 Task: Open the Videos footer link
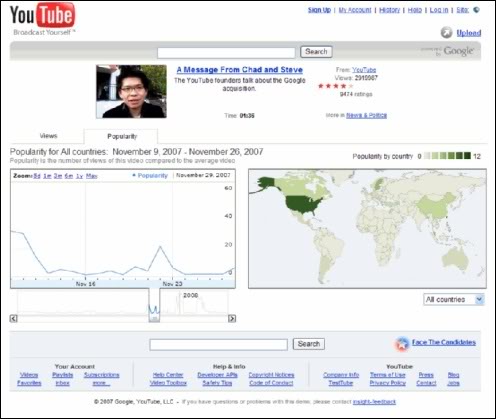(29, 375)
